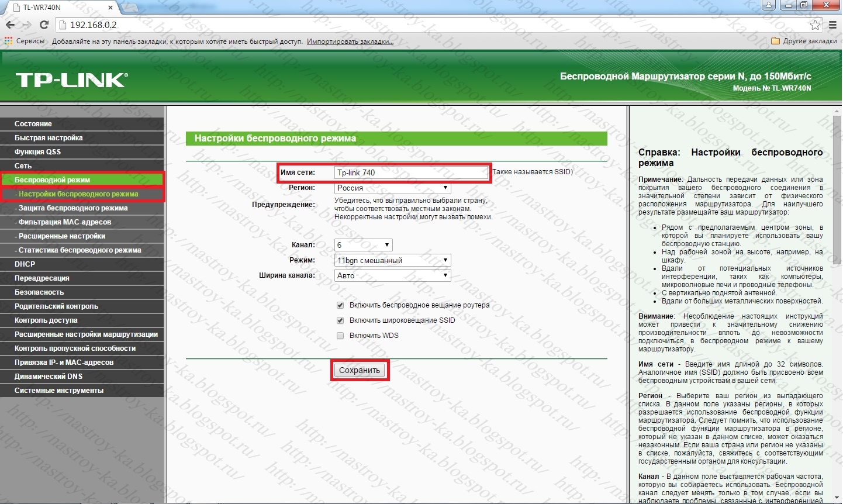Open Функция QSS menu item
The width and height of the screenshot is (843, 504).
coord(82,152)
